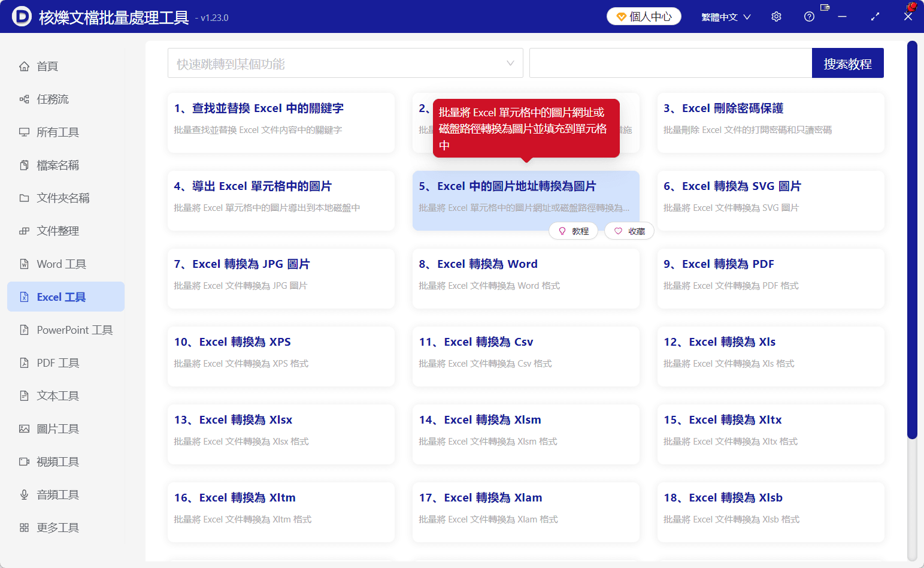Open Excel 轉換為 JPG 圖片 card

coord(281,279)
